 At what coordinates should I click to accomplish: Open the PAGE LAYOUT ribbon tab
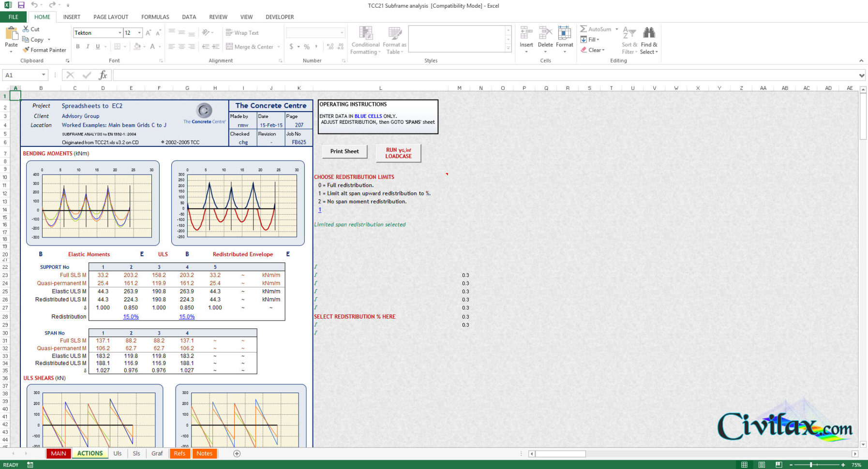[x=111, y=17]
